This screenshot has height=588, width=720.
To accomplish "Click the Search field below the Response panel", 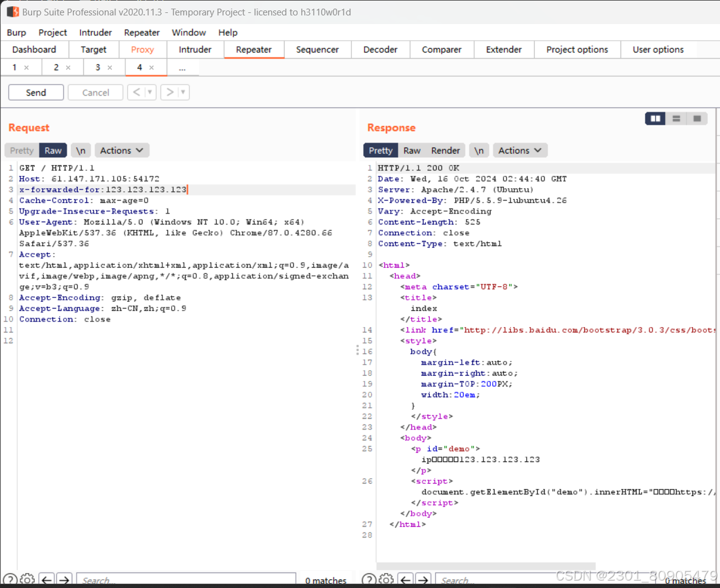I will pos(494,579).
